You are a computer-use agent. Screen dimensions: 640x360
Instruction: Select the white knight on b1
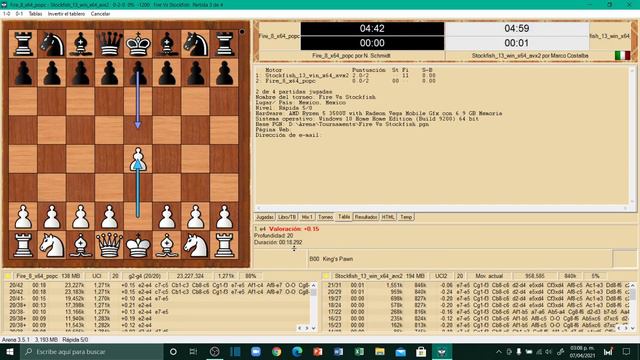click(52, 245)
